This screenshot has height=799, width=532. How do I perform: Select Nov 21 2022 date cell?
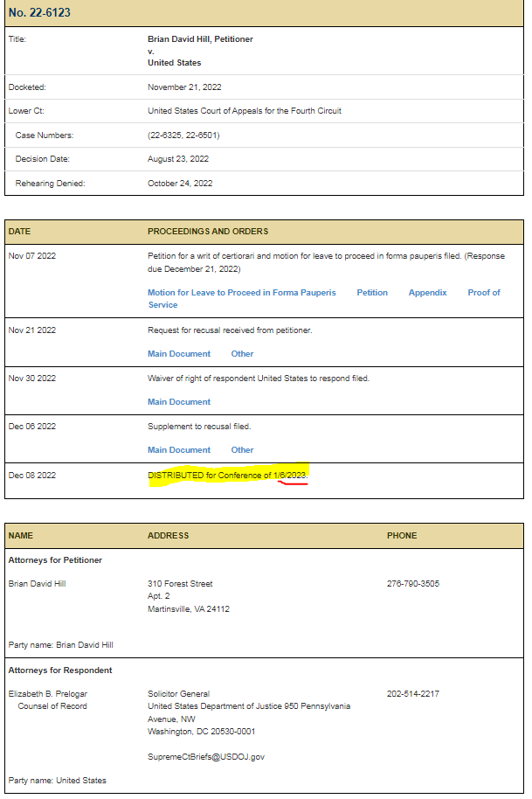click(32, 330)
